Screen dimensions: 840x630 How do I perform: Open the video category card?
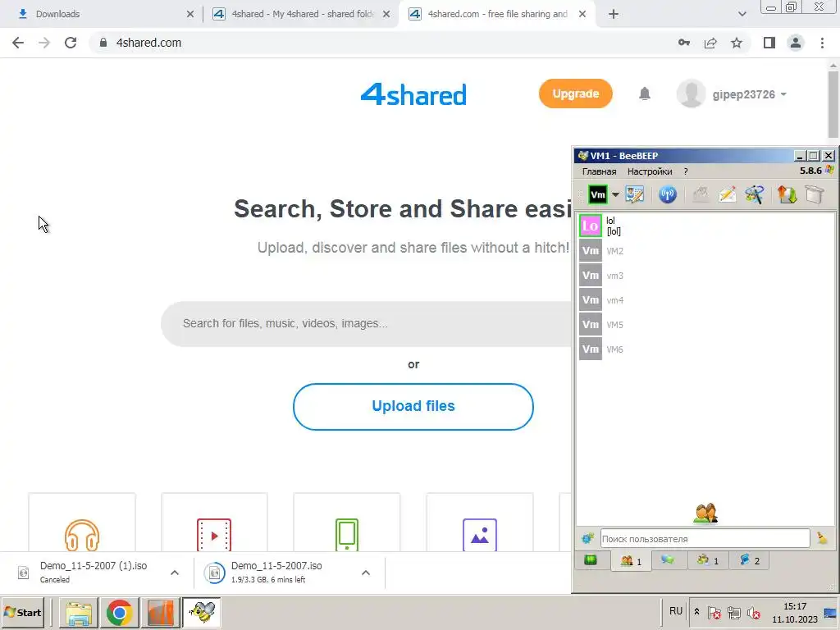point(214,523)
